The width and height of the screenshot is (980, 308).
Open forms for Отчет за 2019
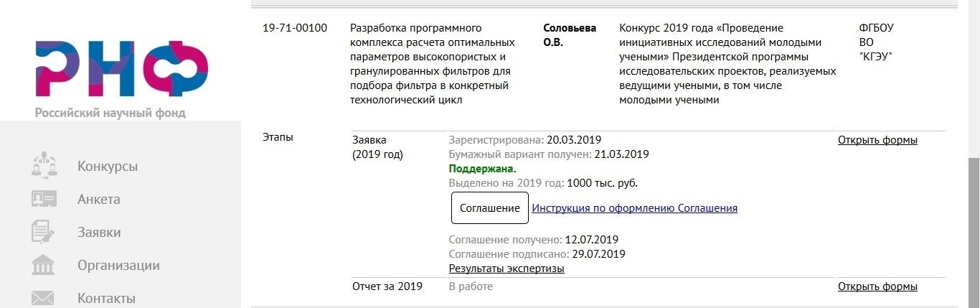pos(877,286)
